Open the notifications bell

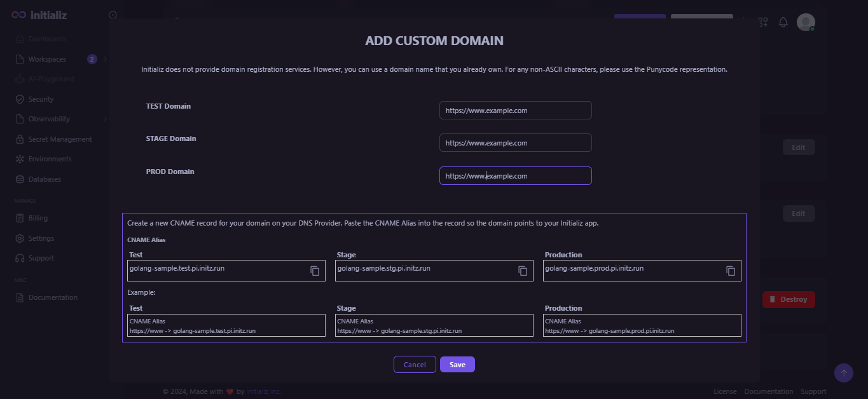[783, 22]
